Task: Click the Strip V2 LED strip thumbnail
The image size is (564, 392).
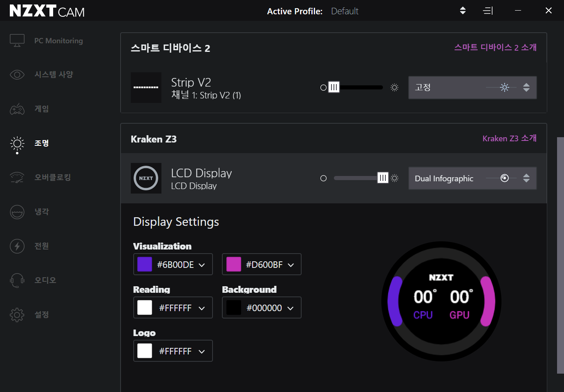Action: click(x=146, y=87)
